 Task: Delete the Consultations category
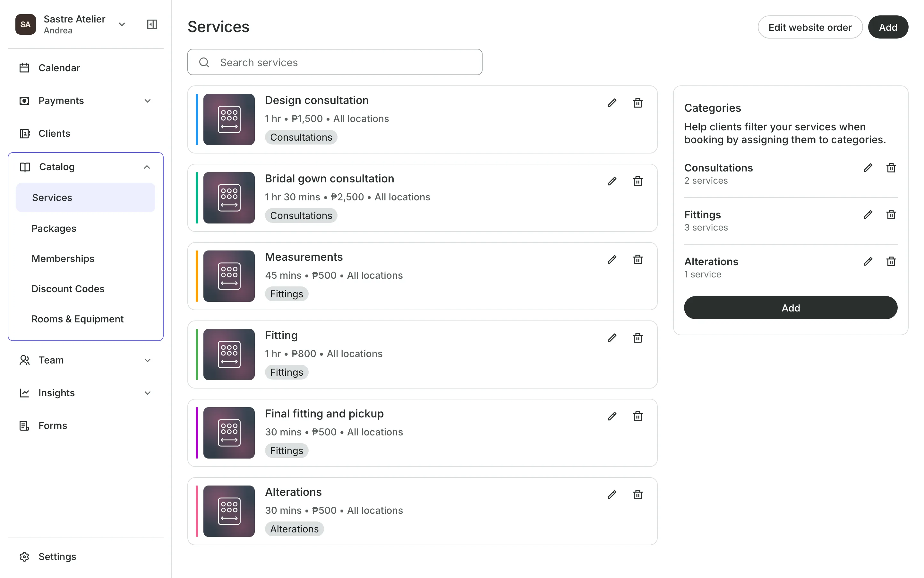tap(891, 168)
